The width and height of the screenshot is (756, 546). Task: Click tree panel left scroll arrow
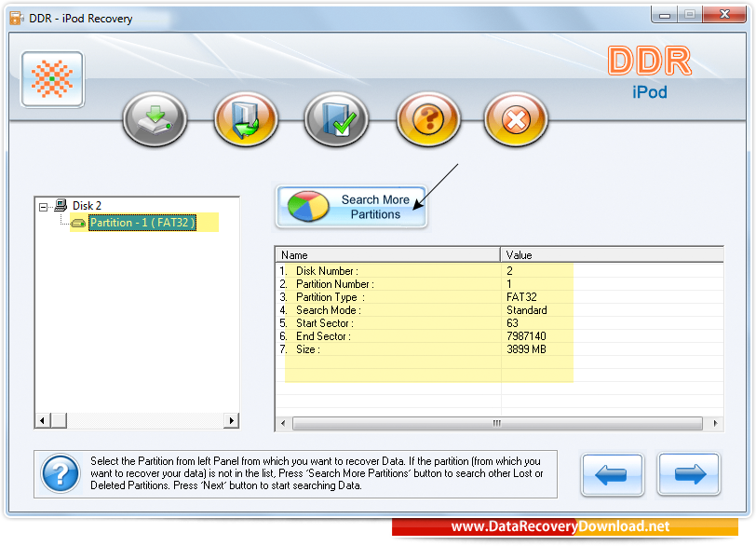click(43, 420)
